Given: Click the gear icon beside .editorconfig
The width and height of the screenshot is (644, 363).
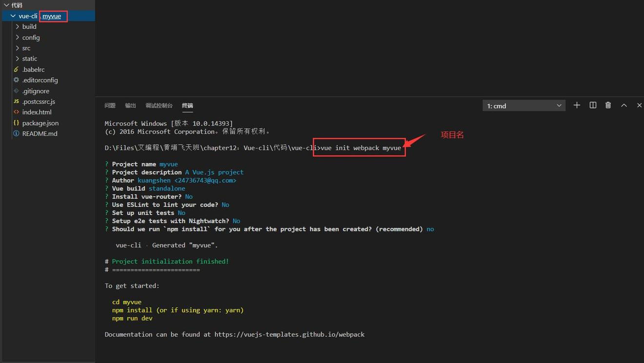Looking at the screenshot, I should pos(16,80).
